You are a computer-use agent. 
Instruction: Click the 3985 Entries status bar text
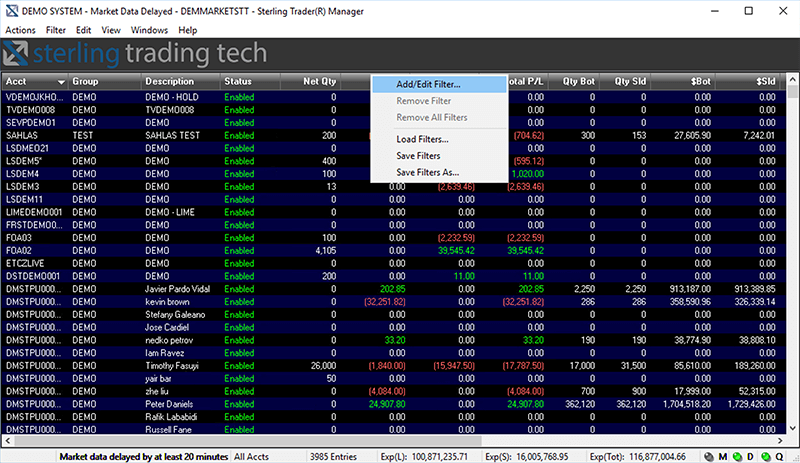point(333,457)
